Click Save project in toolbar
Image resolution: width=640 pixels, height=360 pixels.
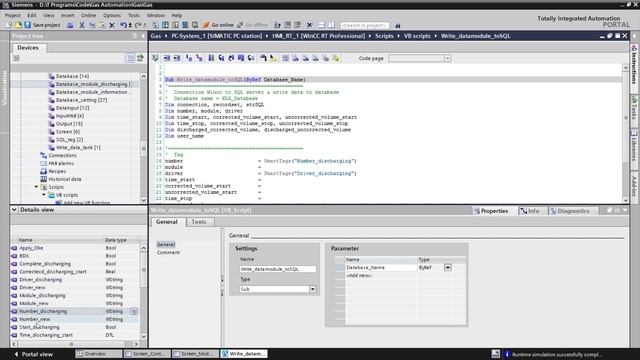(x=42, y=25)
